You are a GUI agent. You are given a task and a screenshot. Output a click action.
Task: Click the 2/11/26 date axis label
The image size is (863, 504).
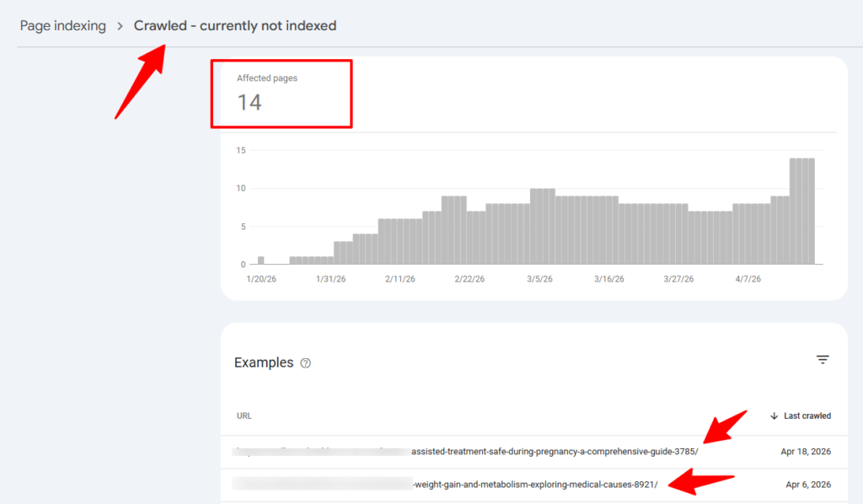click(400, 279)
